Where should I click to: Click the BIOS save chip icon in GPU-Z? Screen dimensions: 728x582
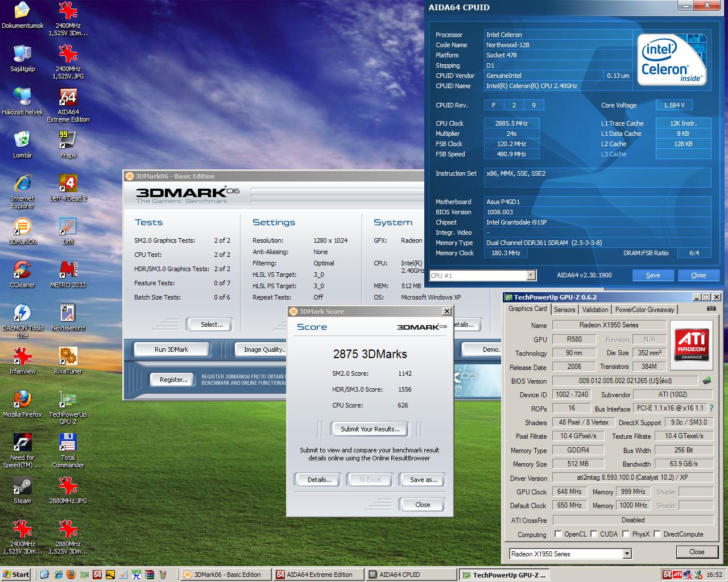tap(707, 380)
